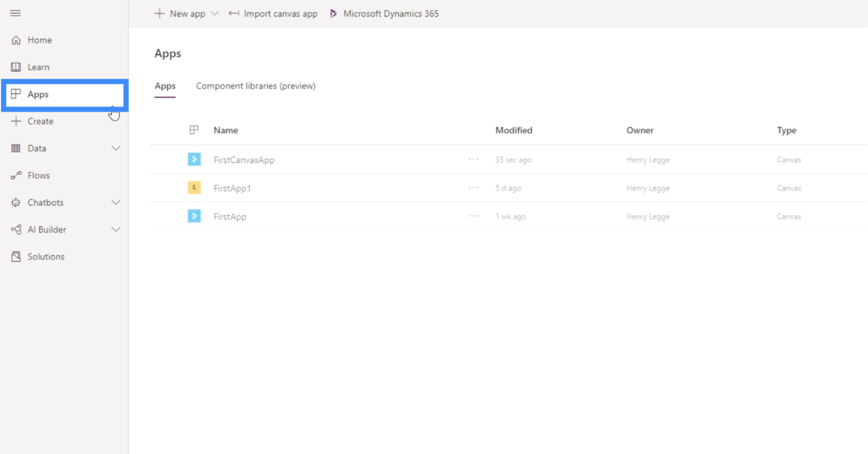868x454 pixels.
Task: Open more options for FirstCanvasApp
Action: 473,159
